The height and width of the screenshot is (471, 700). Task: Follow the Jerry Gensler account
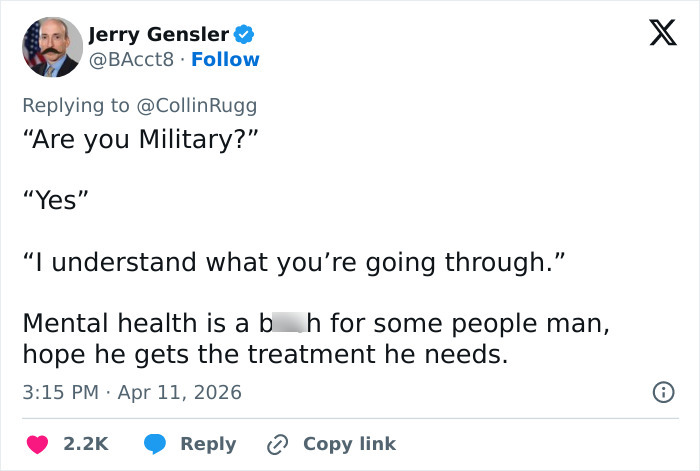(x=225, y=60)
